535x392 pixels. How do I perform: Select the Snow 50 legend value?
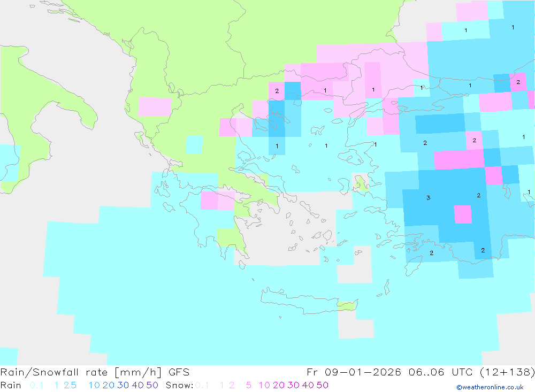tap(323, 385)
